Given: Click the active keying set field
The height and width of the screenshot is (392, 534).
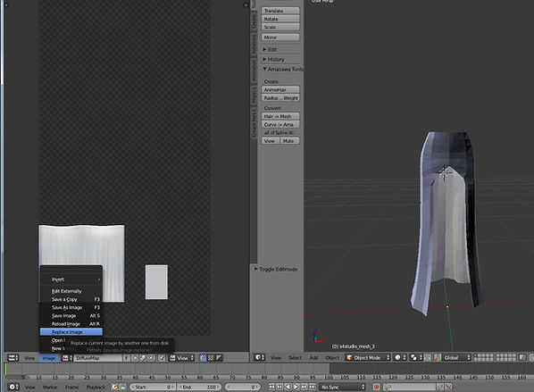Looking at the screenshot, I should (409, 387).
